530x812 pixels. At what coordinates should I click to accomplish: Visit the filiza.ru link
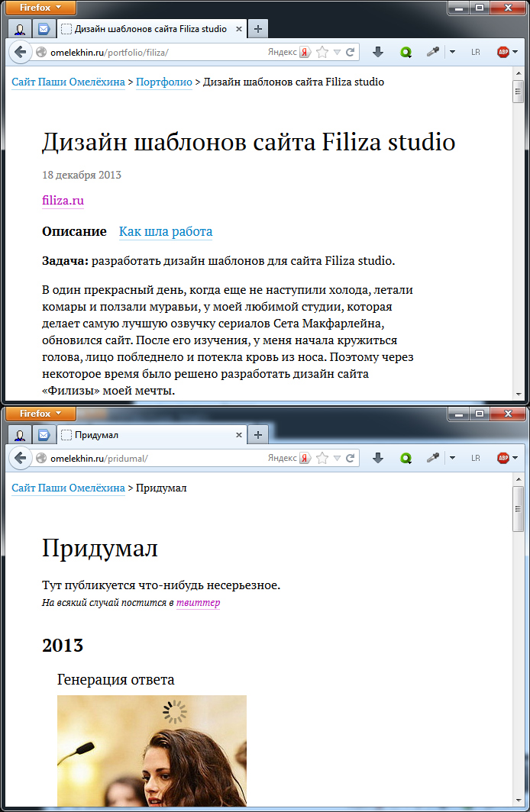pos(63,201)
